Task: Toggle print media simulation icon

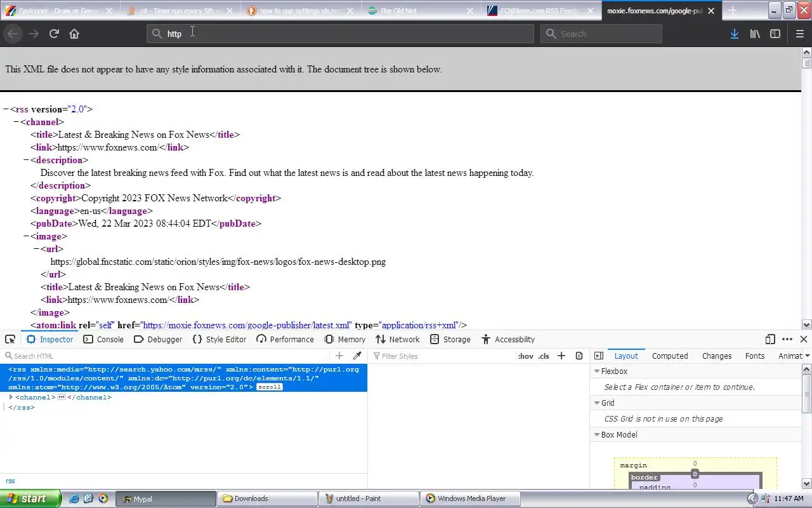Action: point(579,356)
